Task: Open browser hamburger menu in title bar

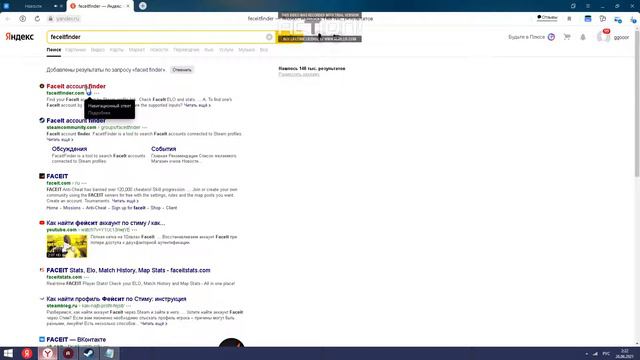Action: point(588,6)
